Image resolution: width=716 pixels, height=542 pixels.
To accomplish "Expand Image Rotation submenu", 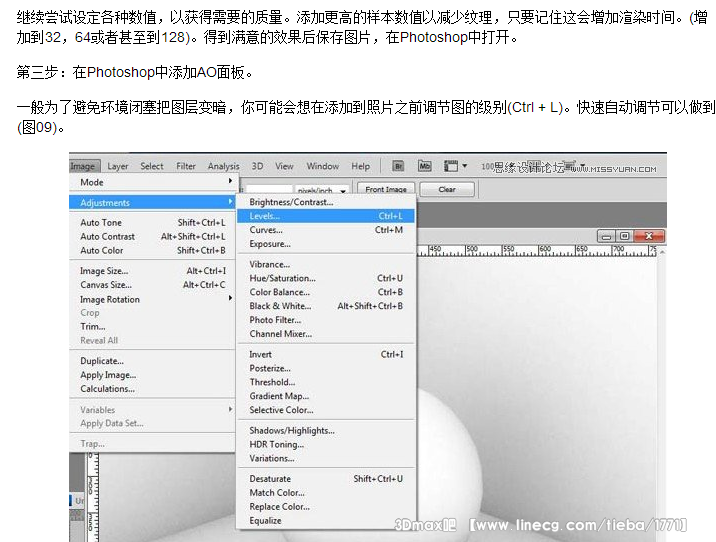I will 152,299.
